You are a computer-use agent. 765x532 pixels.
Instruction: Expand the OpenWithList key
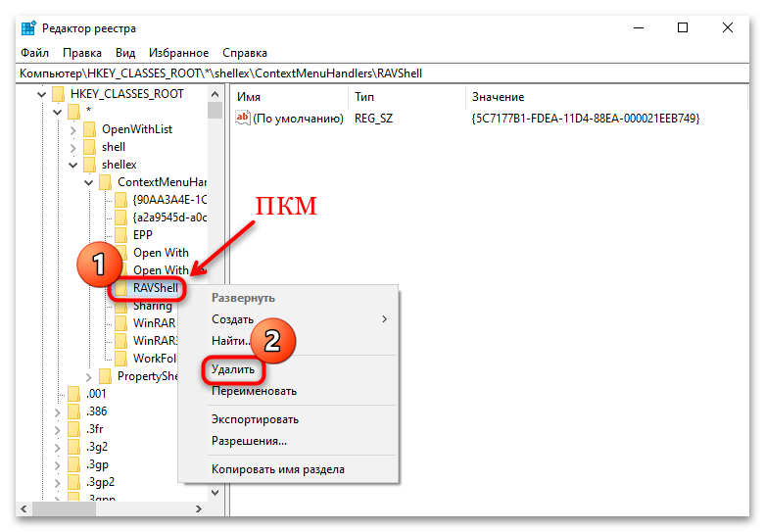point(72,130)
